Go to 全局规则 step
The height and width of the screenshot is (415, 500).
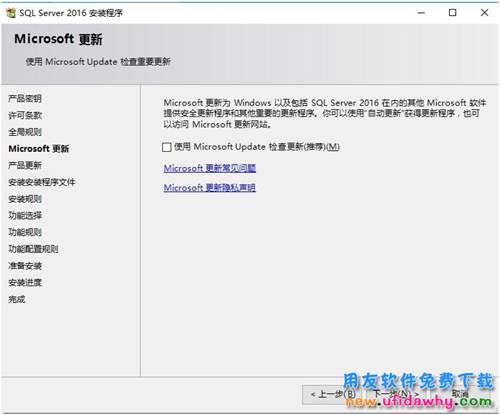click(x=25, y=132)
